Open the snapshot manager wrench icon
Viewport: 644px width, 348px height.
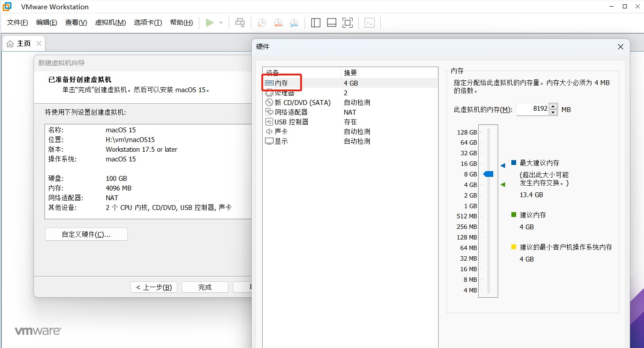[294, 23]
